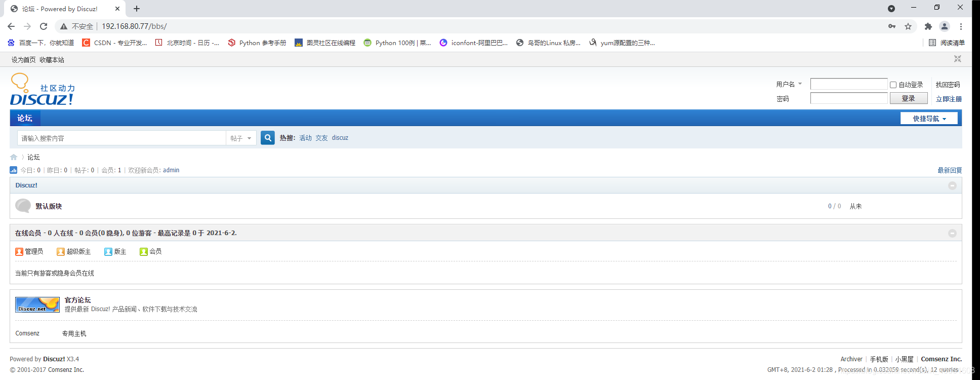Open the Discuz.net official forum banner
980x380 pixels.
pyautogui.click(x=37, y=305)
